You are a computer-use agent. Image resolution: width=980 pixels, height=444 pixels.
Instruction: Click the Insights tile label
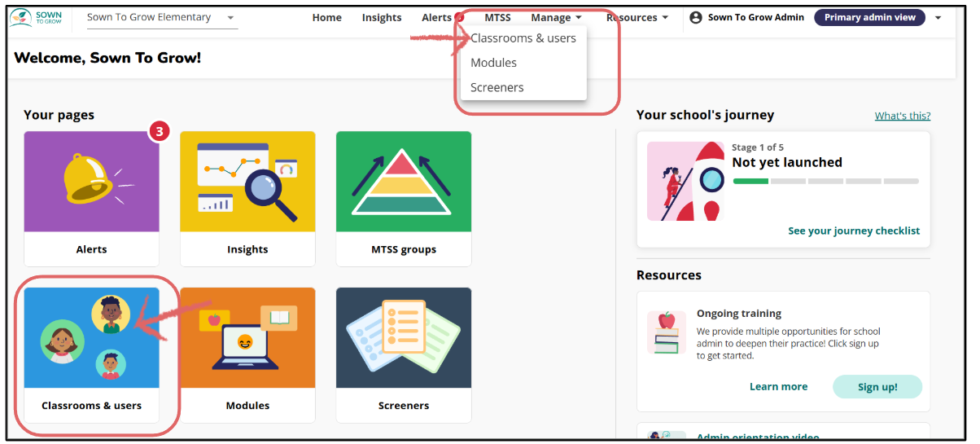tap(247, 249)
